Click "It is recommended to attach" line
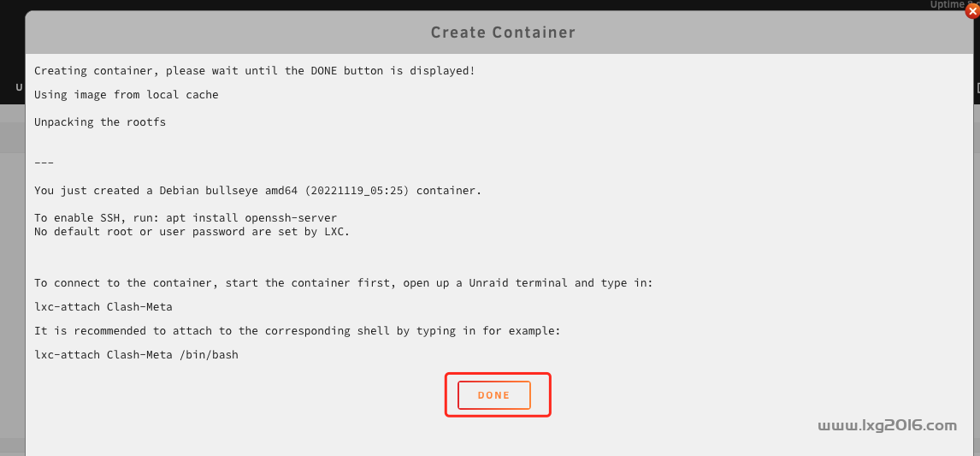Screen dimensions: 980x456 (x=298, y=330)
